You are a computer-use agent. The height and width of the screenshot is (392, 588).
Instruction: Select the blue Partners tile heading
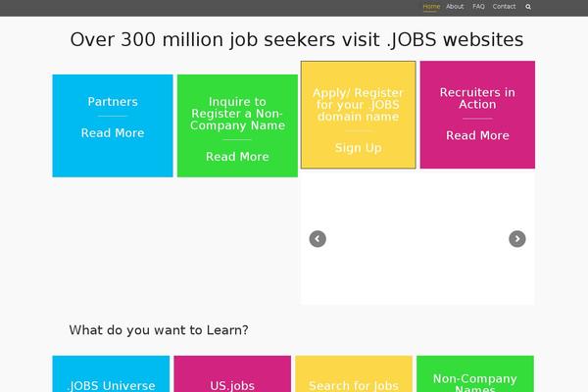[113, 102]
